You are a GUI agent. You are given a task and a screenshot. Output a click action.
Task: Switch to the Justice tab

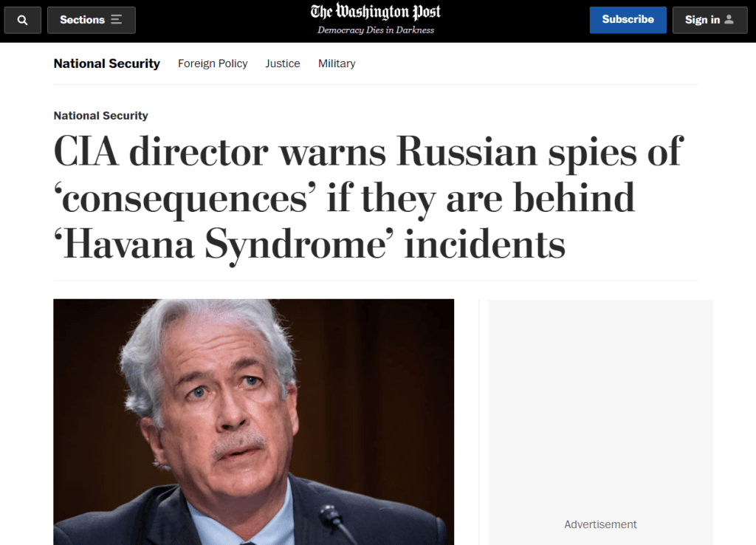(283, 64)
